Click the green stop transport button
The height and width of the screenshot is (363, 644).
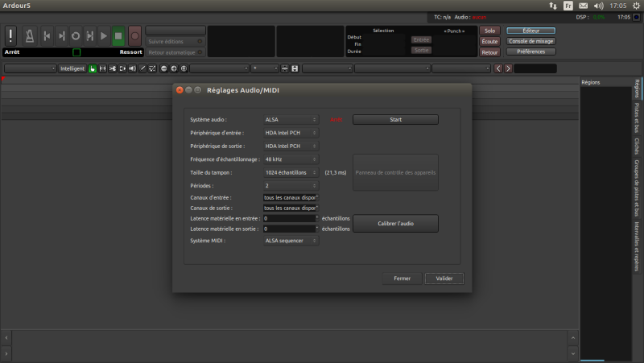(118, 35)
